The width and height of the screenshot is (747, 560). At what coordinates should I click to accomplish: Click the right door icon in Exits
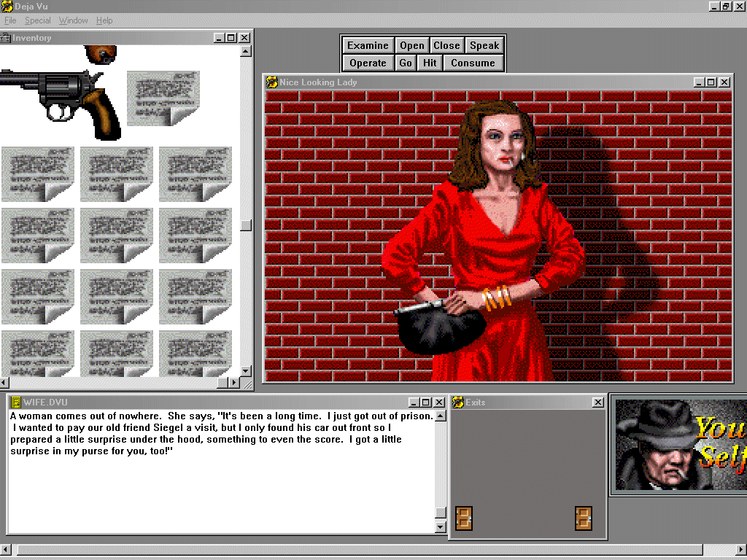(x=583, y=518)
